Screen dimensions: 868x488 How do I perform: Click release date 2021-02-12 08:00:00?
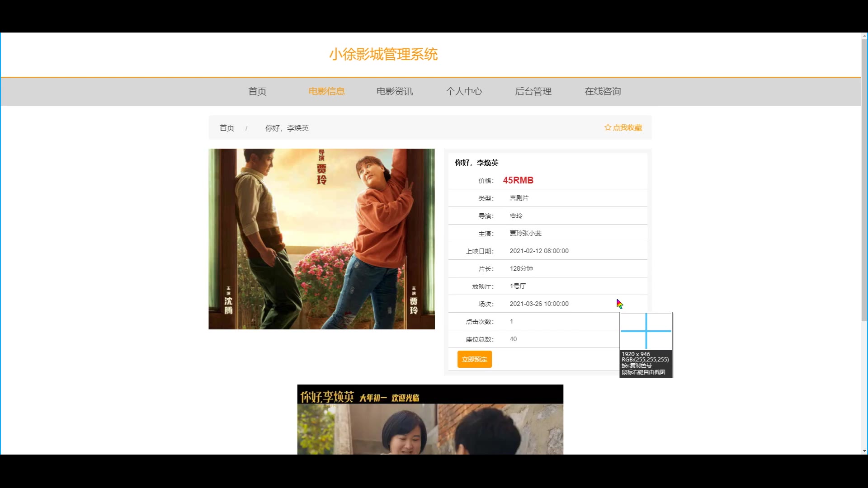pos(539,251)
